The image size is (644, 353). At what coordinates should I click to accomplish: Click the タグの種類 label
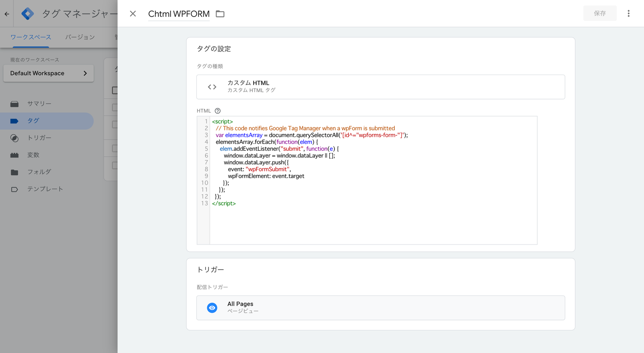point(210,66)
